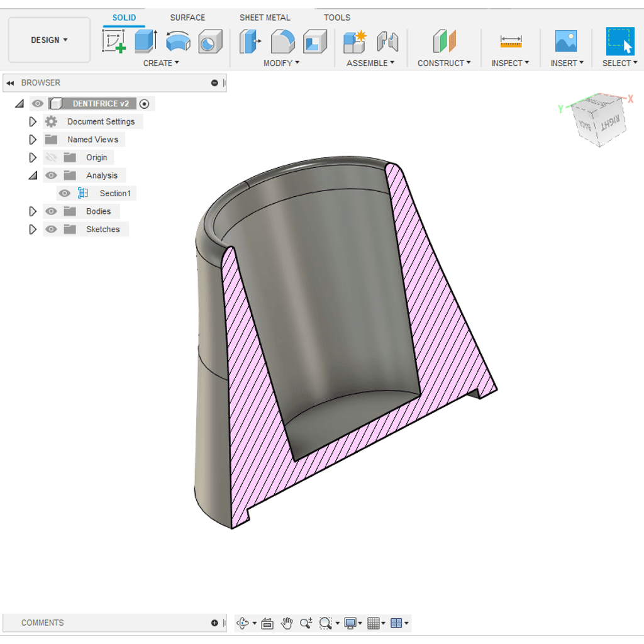Screen dimensions: 644x644
Task: Click the BROWSER panel options dot
Action: pos(214,83)
